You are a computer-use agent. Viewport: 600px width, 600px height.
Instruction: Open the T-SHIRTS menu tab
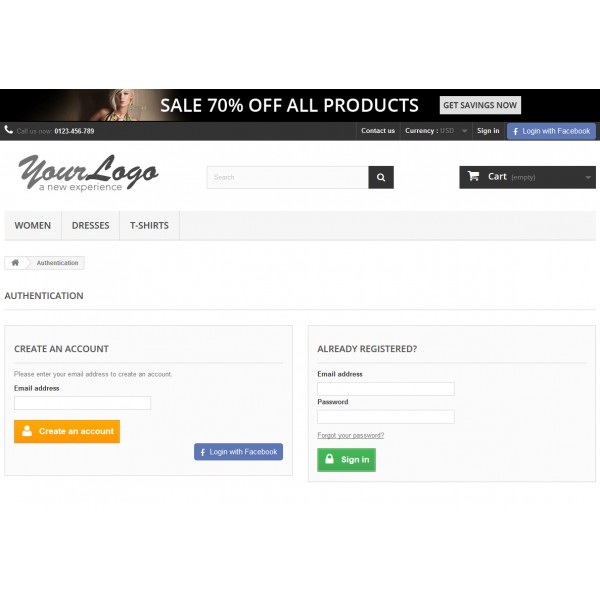click(149, 225)
